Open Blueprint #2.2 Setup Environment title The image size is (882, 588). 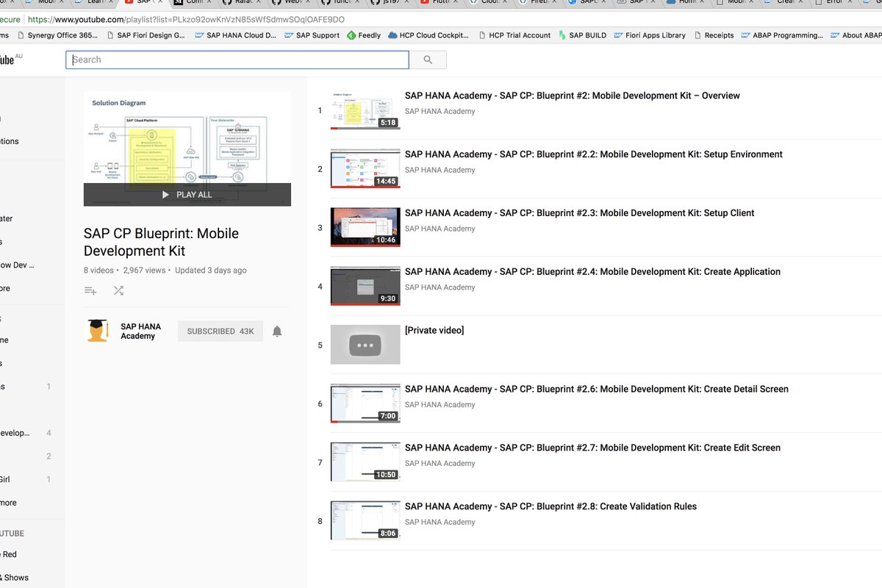coord(594,154)
